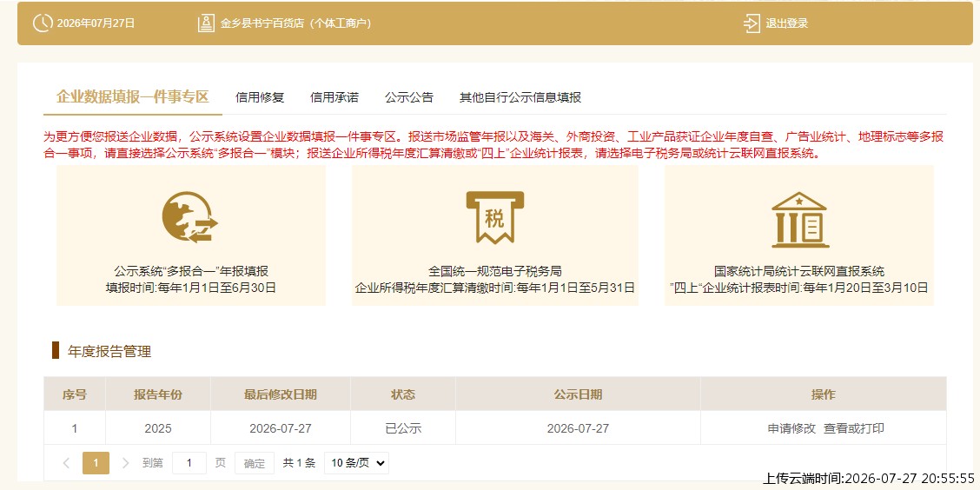Click the 操作 column header
This screenshot has width=980, height=490.
(823, 394)
